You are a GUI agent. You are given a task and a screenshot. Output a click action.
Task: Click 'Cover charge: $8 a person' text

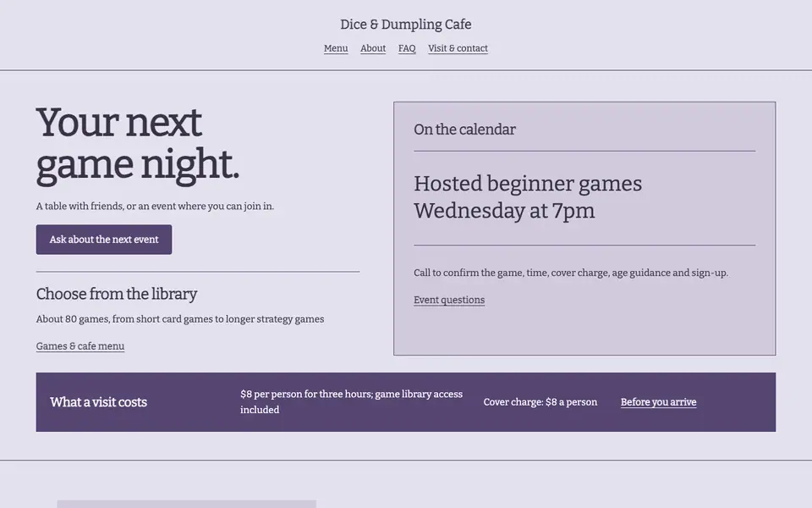540,402
